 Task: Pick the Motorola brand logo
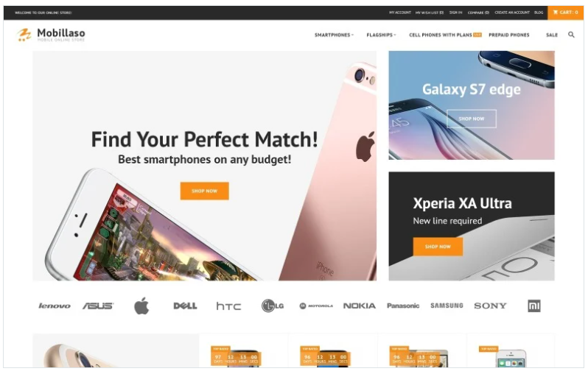[316, 306]
